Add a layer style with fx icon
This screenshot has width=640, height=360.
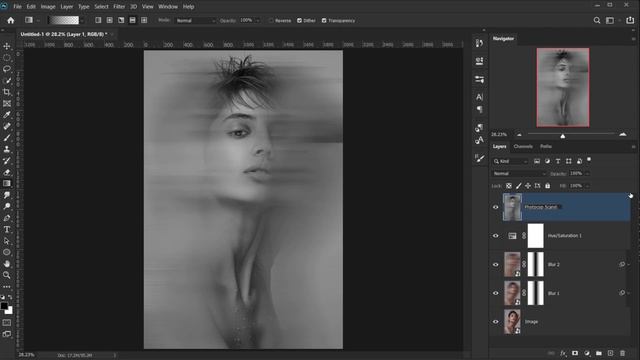tap(563, 353)
